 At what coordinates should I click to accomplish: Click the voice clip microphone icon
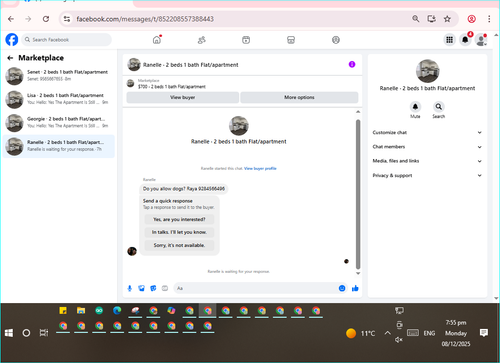[x=130, y=288]
